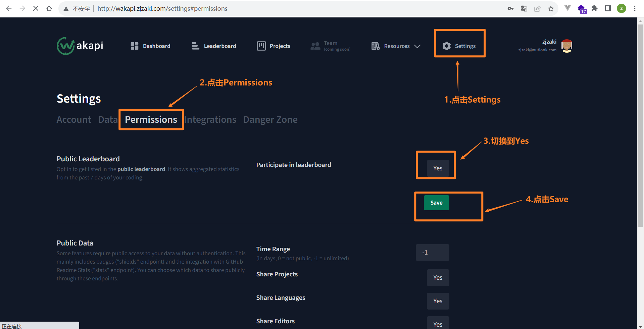Open the Leaderboard nav item
644x329 pixels.
click(214, 46)
